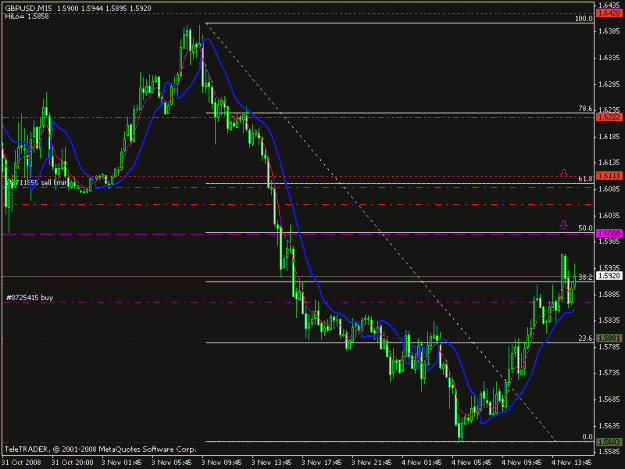Click the 1.6285 value on price scale
This screenshot has height=469, width=625.
[x=609, y=84]
